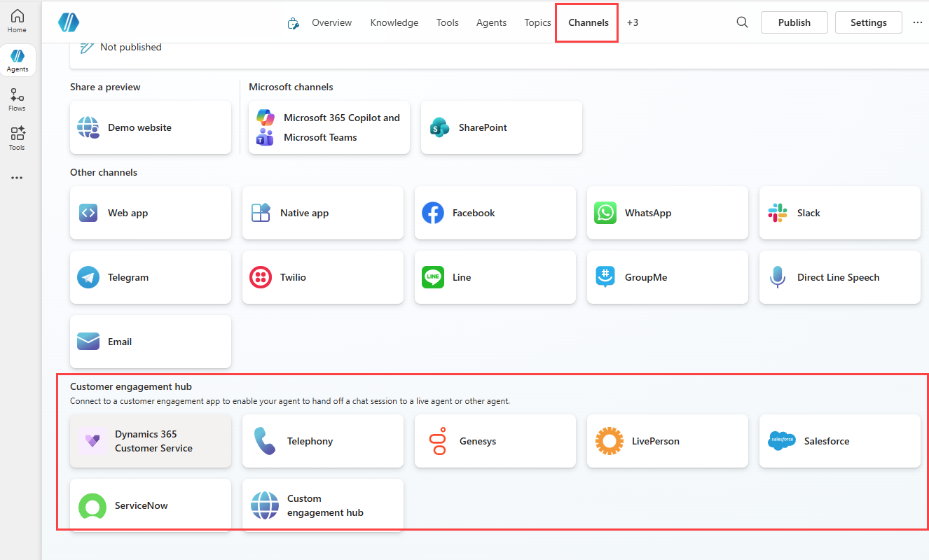Viewport: 929px width, 560px height.
Task: Open the Slack channel label
Action: click(808, 213)
